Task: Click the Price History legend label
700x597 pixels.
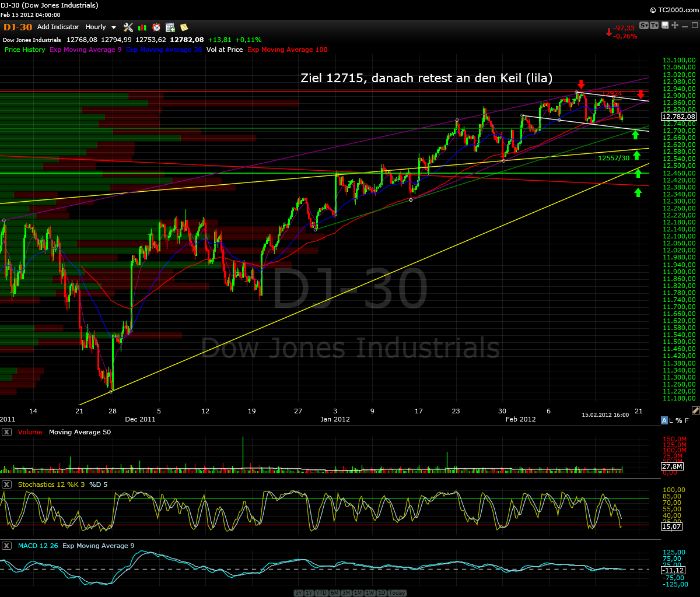Action: (25, 50)
